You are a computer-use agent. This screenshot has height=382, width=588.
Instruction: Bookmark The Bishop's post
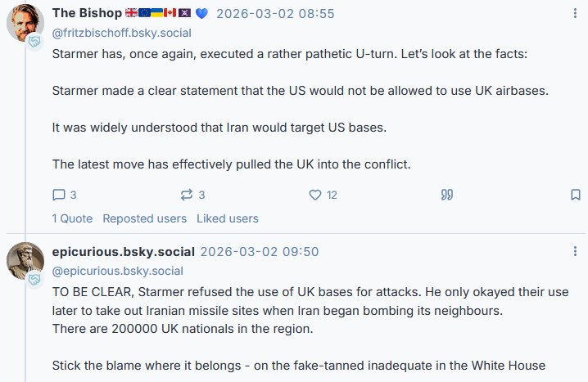point(575,195)
